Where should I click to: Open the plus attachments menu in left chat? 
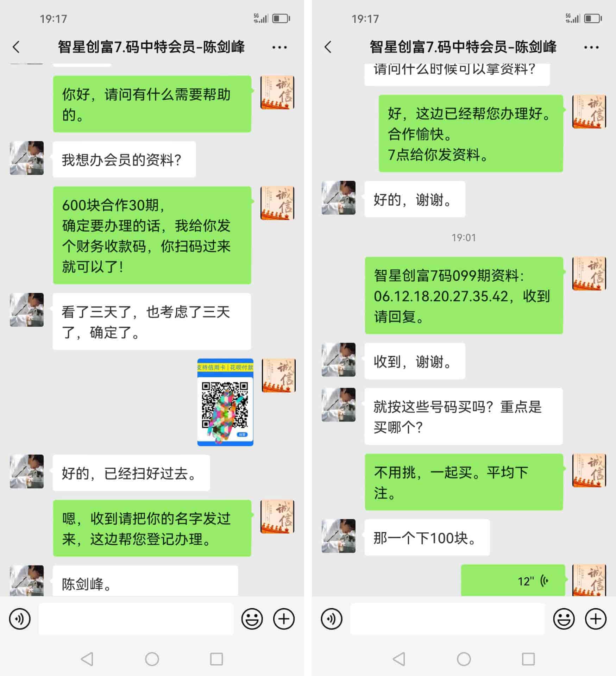click(x=284, y=619)
